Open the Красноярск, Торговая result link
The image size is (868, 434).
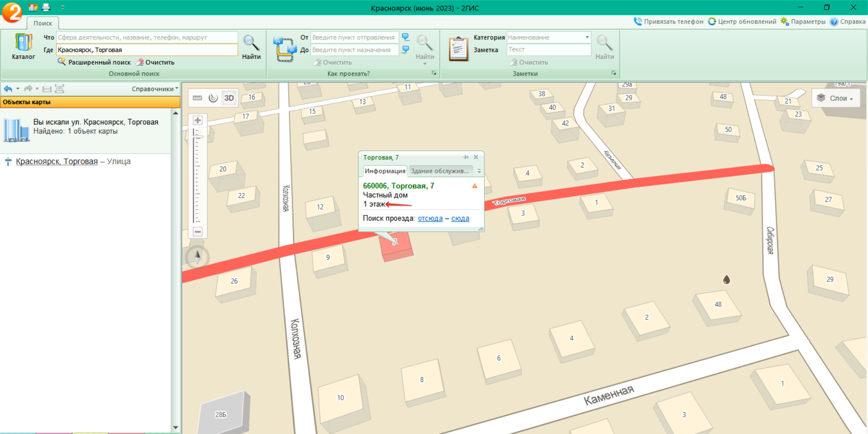(x=57, y=162)
